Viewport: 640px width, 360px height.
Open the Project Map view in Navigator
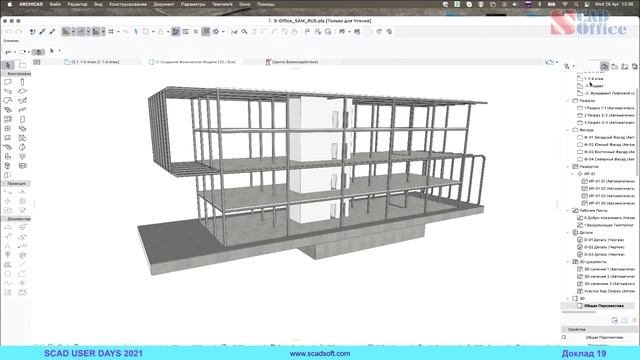[605, 66]
